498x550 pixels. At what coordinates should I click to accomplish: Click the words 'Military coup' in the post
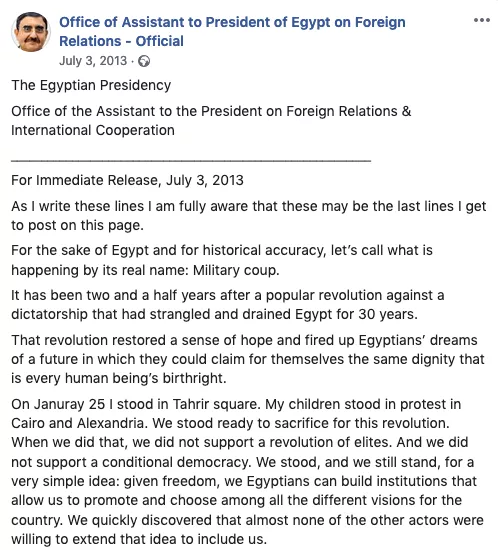point(236,270)
